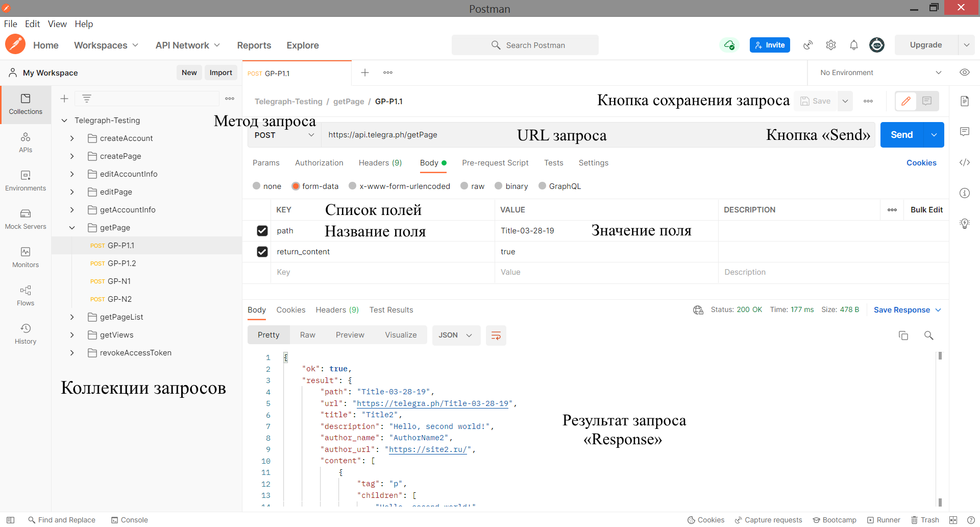
Task: Open the No Environment dropdown
Action: pos(881,73)
